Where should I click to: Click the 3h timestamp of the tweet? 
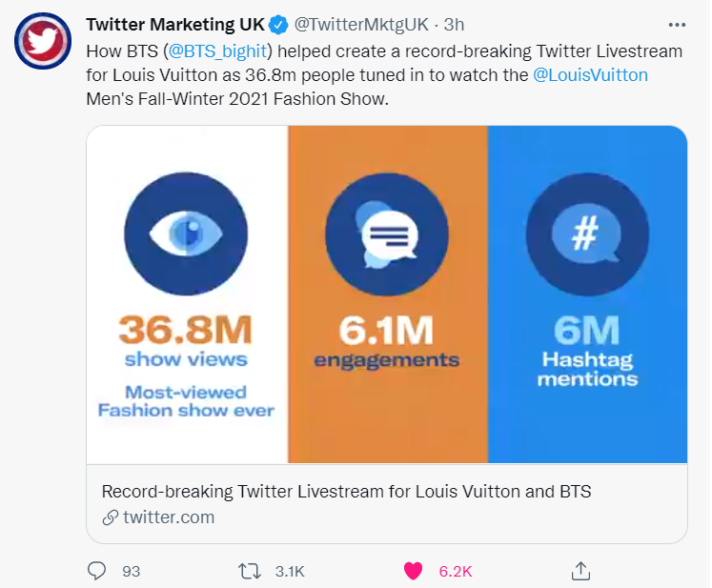pyautogui.click(x=454, y=25)
